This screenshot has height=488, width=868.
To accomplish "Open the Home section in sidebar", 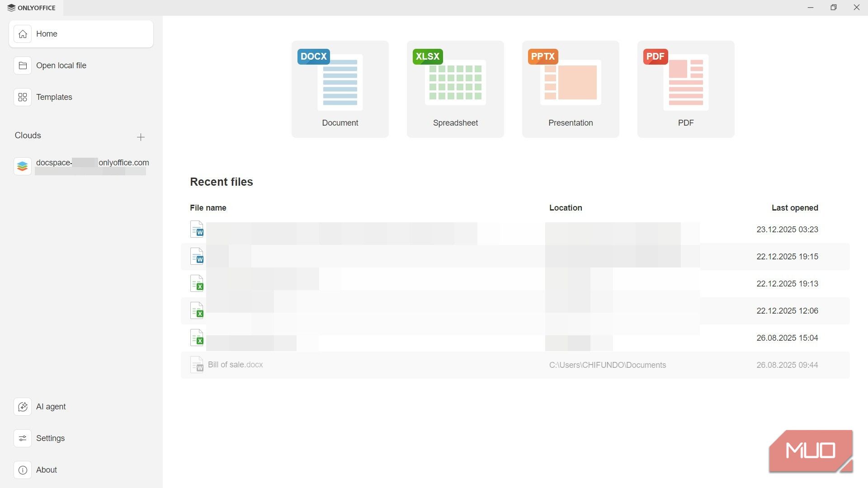I will [x=81, y=34].
